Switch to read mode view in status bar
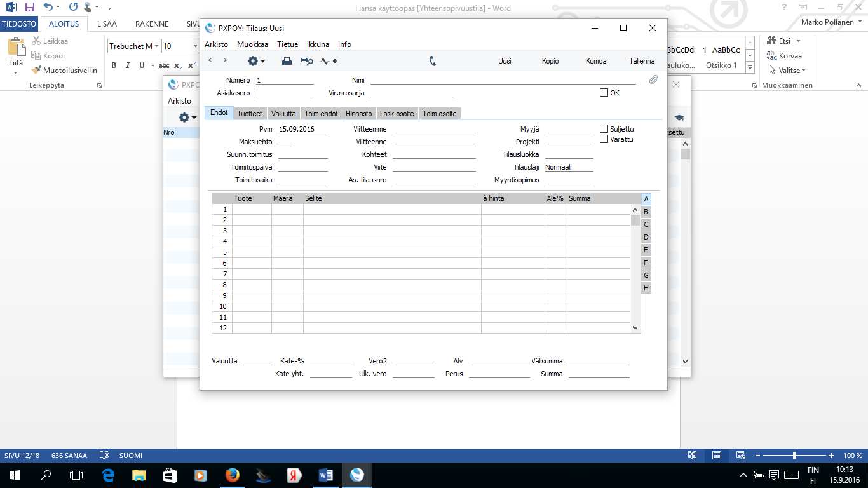This screenshot has height=488, width=868. 692,456
